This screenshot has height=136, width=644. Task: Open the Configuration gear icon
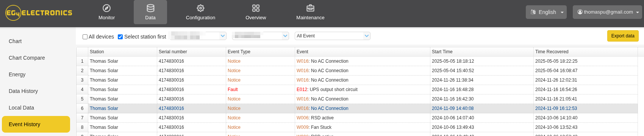(200, 8)
